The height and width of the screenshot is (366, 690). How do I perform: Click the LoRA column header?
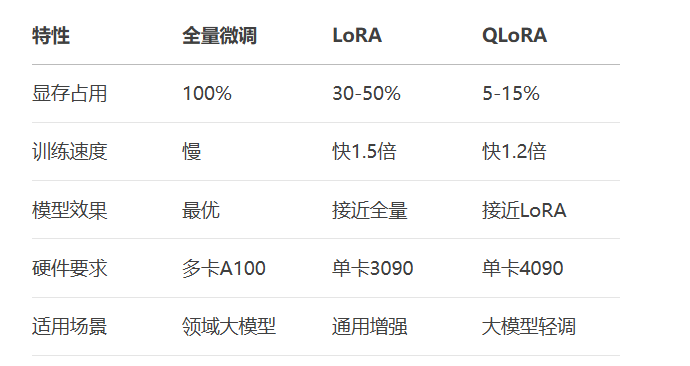pos(357,36)
